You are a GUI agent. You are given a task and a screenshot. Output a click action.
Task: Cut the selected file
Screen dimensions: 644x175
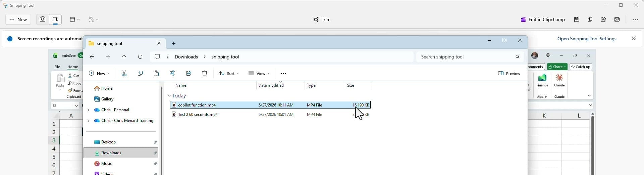click(124, 73)
